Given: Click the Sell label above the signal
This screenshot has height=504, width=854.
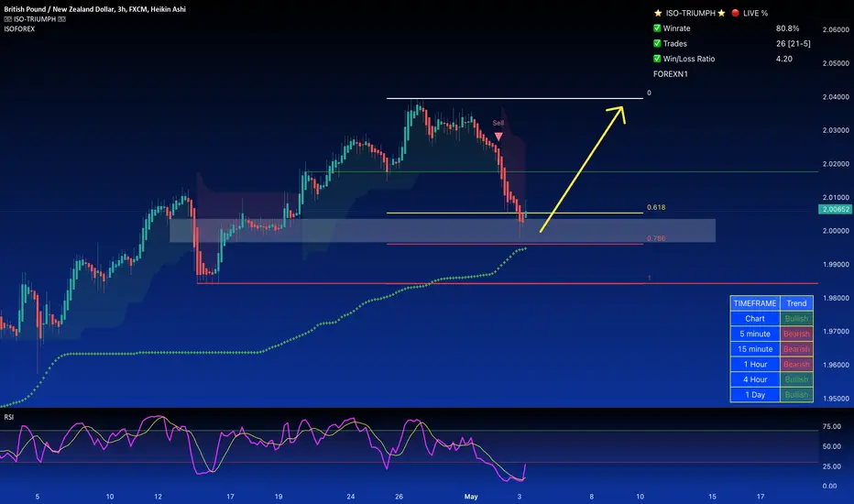Looking at the screenshot, I should point(498,123).
